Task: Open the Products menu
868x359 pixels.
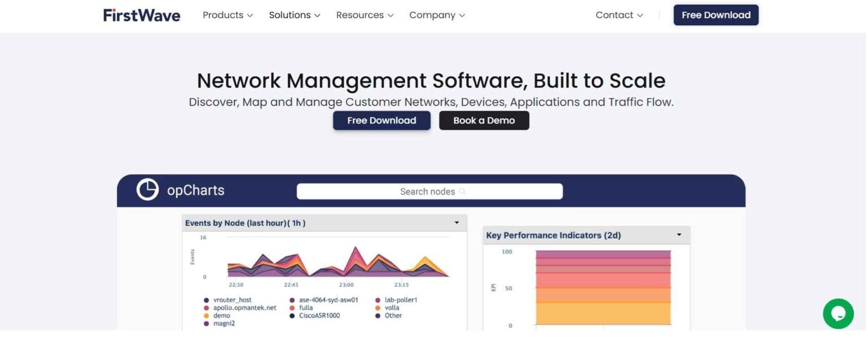Action: pos(228,15)
